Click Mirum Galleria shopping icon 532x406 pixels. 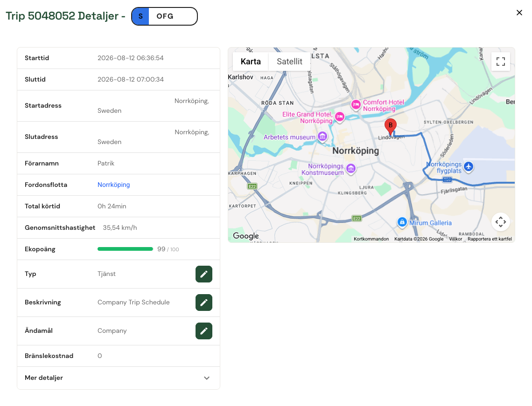[402, 222]
